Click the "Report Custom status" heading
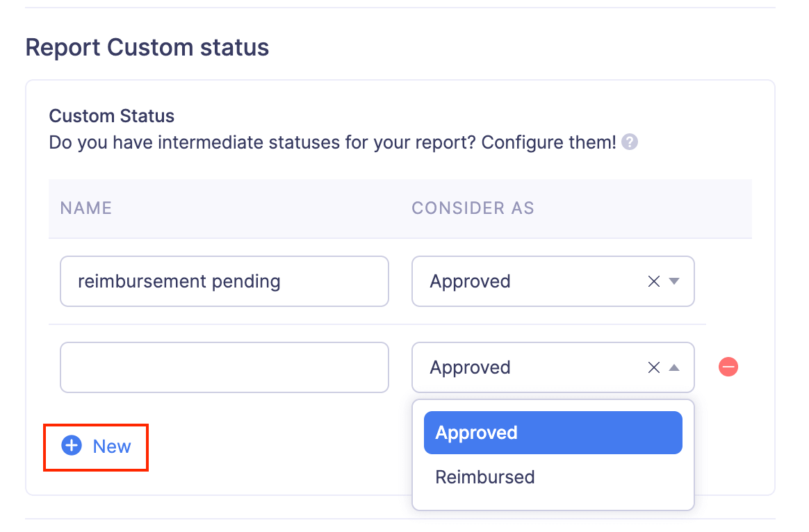 pos(147,47)
